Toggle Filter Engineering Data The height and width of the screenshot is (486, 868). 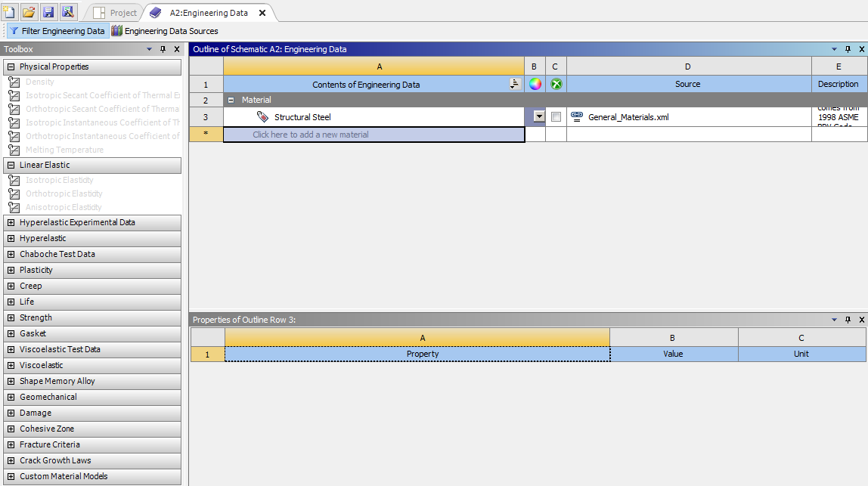57,31
